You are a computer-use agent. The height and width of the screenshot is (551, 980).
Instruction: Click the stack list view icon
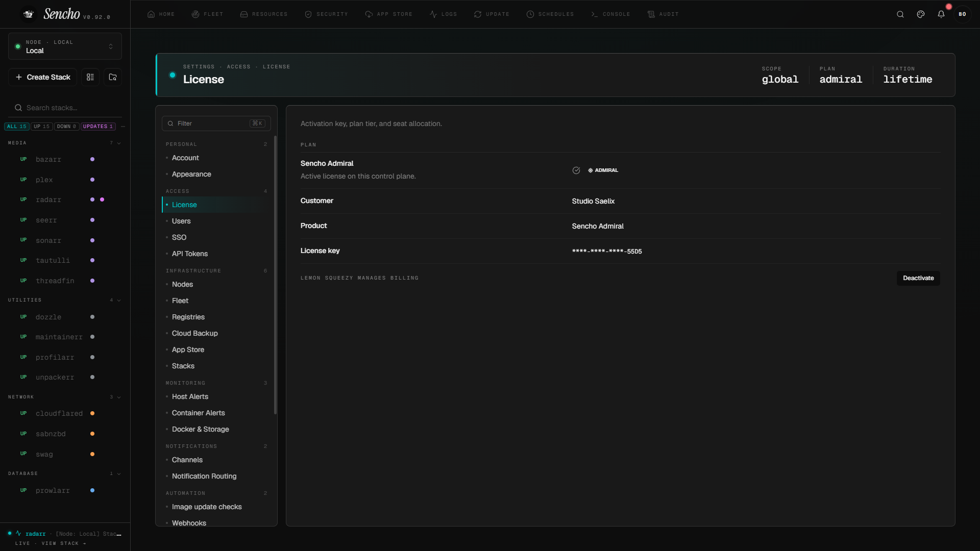(90, 77)
